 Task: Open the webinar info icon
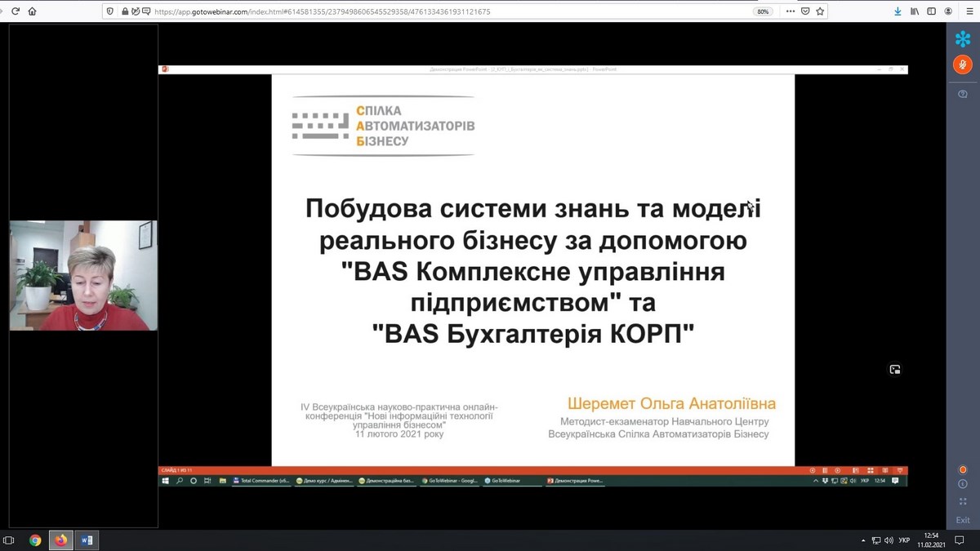click(963, 484)
